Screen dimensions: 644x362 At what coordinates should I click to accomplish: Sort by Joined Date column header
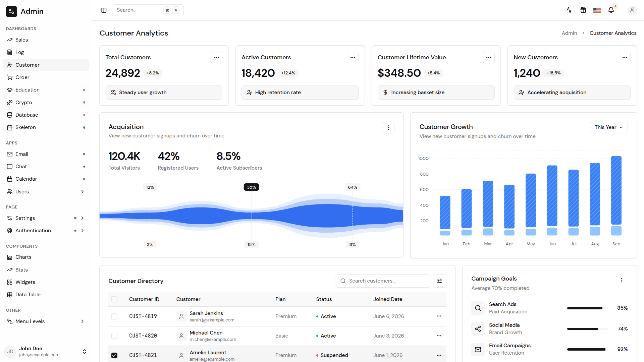(x=387, y=299)
